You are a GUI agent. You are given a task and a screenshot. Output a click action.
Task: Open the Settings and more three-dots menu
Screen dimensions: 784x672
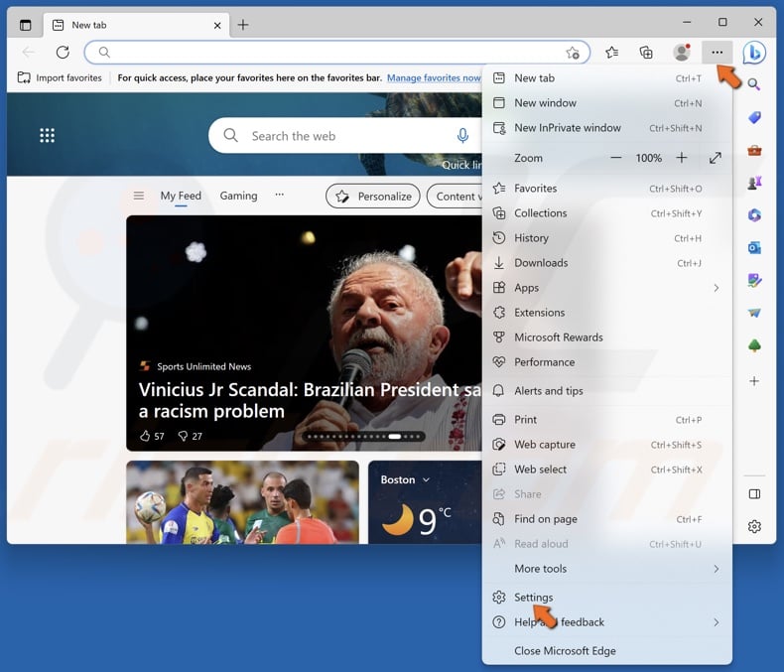pyautogui.click(x=717, y=52)
